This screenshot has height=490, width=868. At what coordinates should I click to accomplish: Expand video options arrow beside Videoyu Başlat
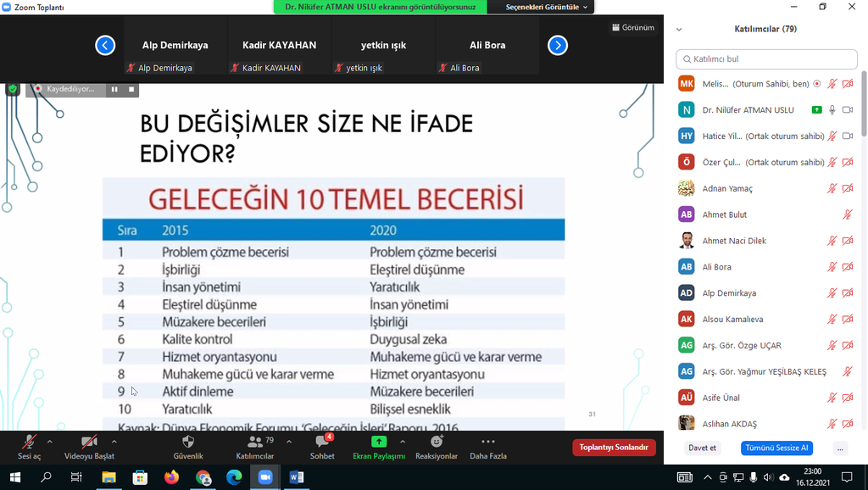pos(114,442)
